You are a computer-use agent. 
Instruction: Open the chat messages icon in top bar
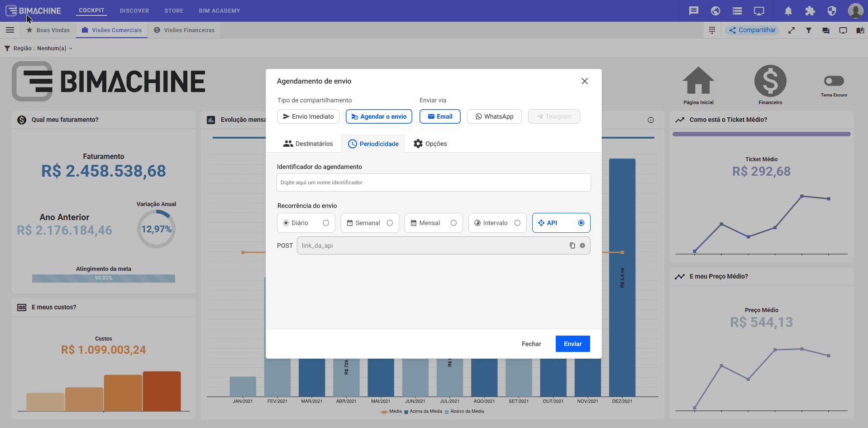(x=693, y=11)
